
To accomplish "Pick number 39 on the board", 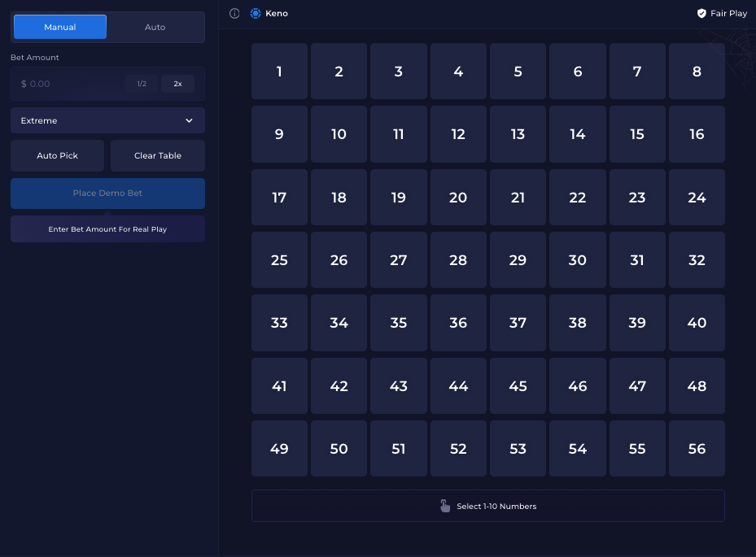I will (x=637, y=323).
